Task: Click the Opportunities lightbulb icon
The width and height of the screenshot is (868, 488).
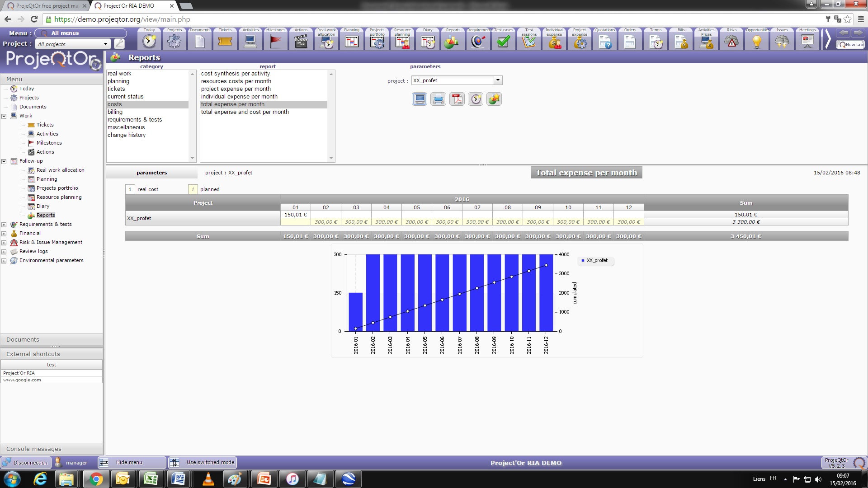Action: coord(757,41)
